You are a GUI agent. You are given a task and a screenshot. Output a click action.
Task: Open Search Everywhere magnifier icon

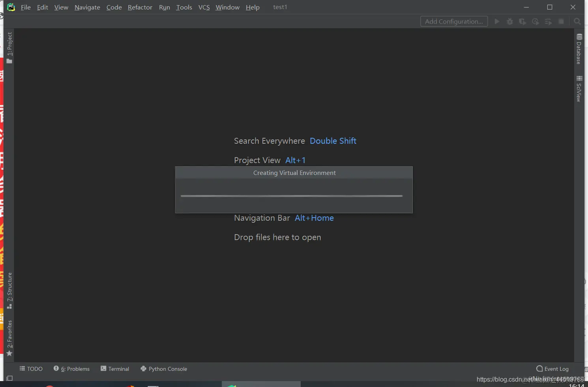coord(577,21)
